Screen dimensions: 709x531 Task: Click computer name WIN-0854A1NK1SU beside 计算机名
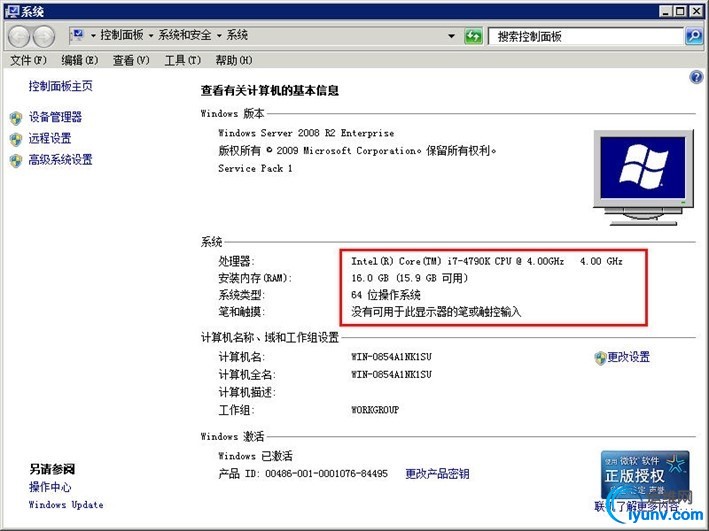coord(391,356)
